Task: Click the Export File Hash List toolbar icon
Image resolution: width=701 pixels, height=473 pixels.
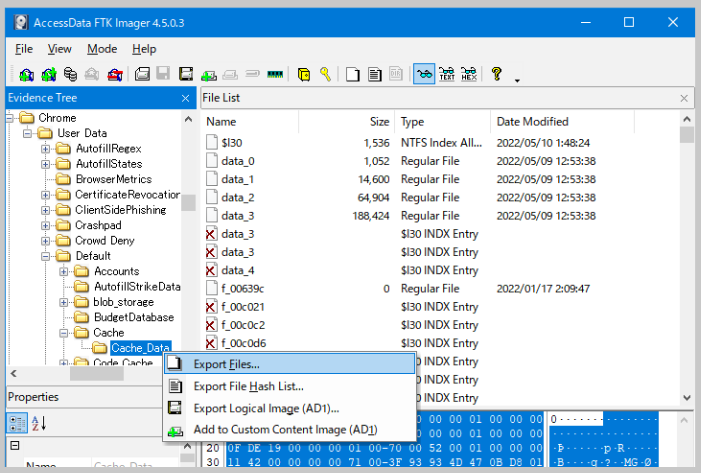Action: click(x=375, y=74)
